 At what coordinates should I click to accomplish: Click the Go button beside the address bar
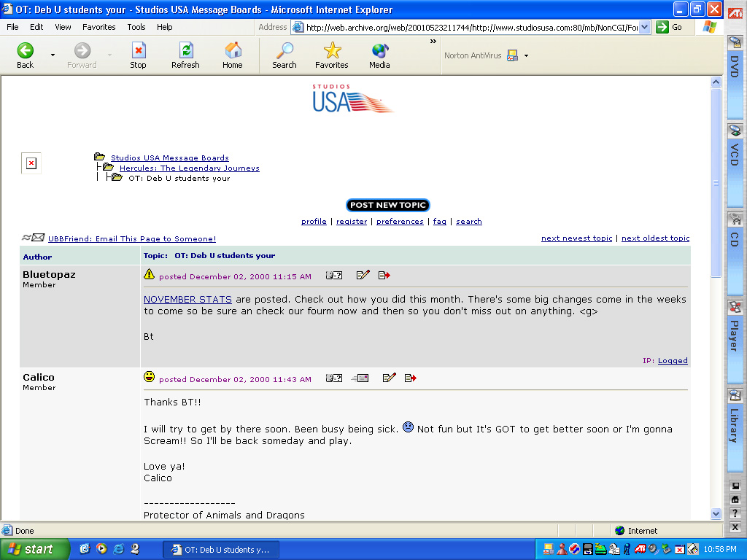[670, 27]
